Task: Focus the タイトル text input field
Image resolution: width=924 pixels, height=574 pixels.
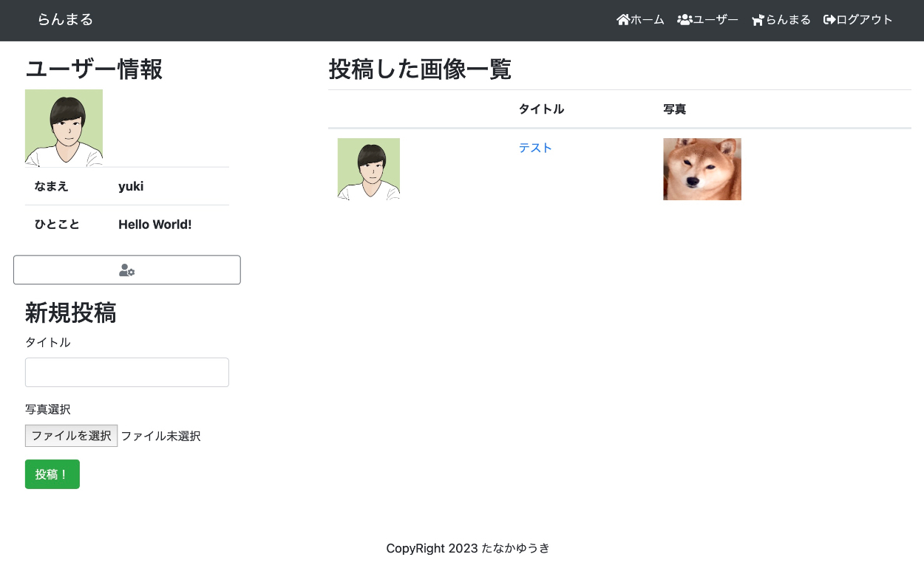Action: pyautogui.click(x=127, y=372)
